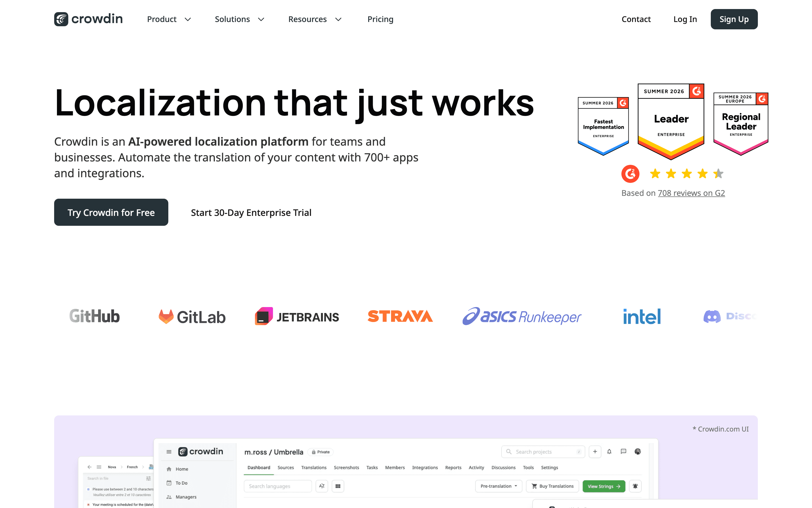Click the Buy Translations button
812x508 pixels.
(552, 486)
